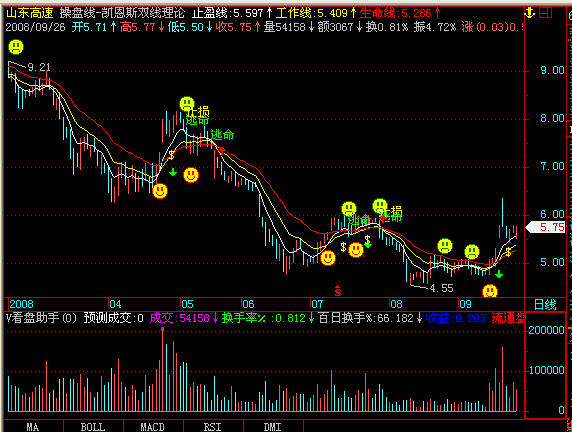Image resolution: width=572 pixels, height=432 pixels.
Task: Click the pink marker atop the tallest volume bar
Action: coord(162,329)
